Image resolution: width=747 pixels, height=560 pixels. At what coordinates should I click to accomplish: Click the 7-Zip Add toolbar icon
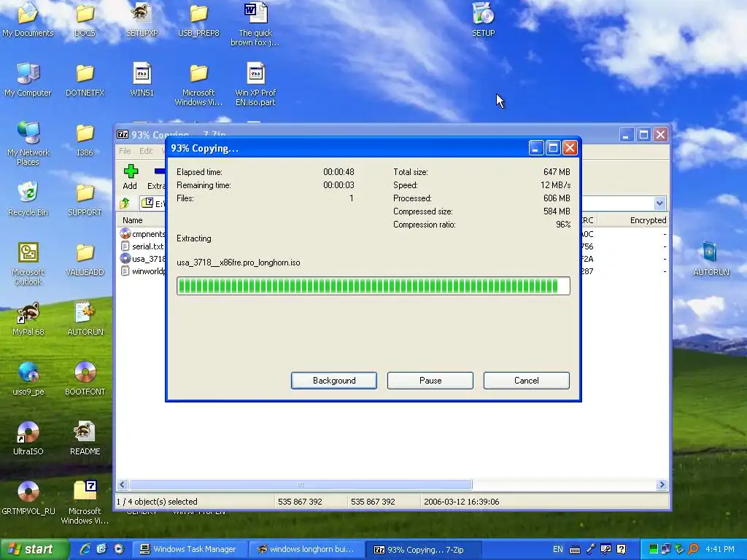(130, 176)
